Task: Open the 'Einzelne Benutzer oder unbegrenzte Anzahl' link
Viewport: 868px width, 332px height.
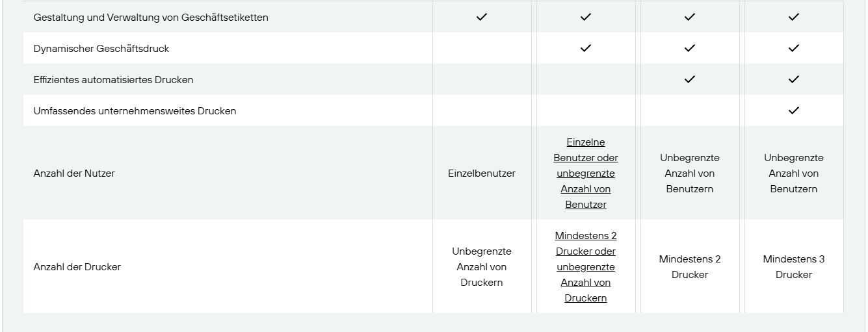Action: click(586, 173)
